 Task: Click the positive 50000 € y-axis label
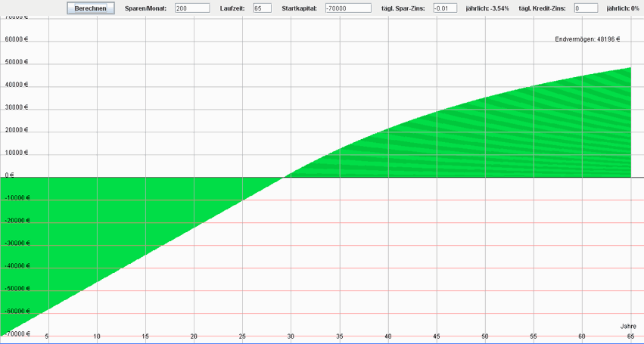tap(16, 62)
